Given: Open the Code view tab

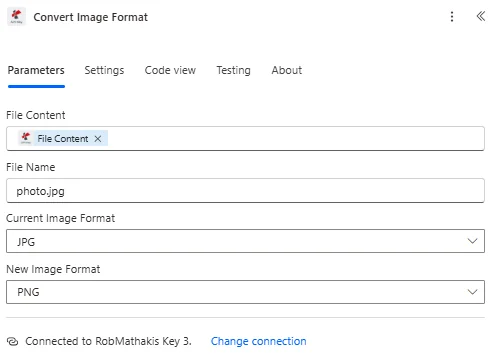Looking at the screenshot, I should pyautogui.click(x=170, y=70).
